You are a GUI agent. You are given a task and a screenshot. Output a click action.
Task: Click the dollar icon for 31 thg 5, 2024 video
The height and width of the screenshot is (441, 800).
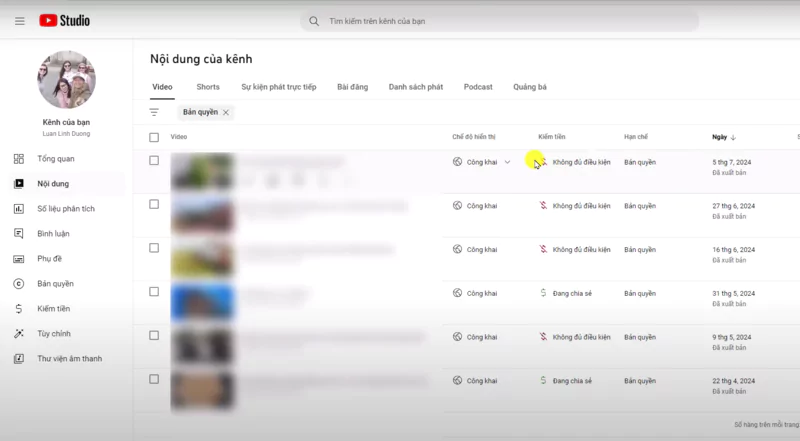(x=543, y=293)
